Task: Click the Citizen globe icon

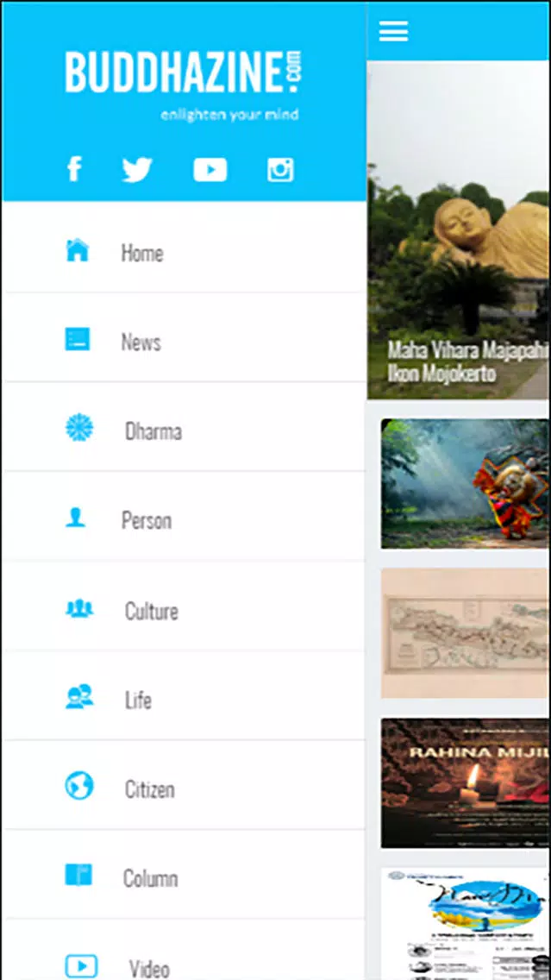Action: pos(79,786)
